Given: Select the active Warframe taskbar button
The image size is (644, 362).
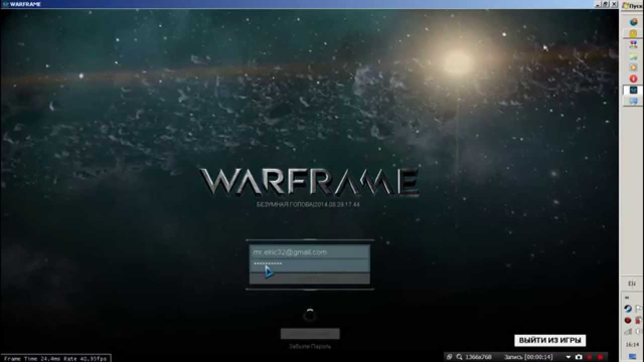Looking at the screenshot, I should tap(633, 90).
